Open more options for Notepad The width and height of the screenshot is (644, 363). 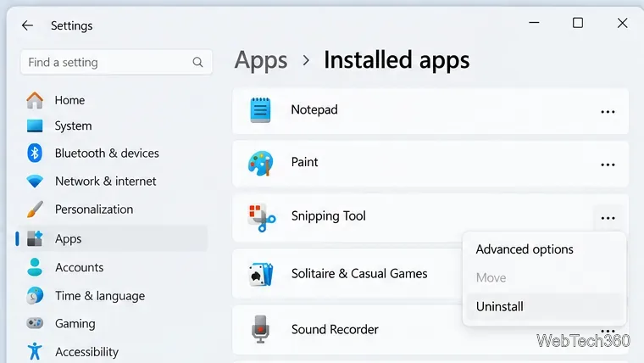click(608, 112)
